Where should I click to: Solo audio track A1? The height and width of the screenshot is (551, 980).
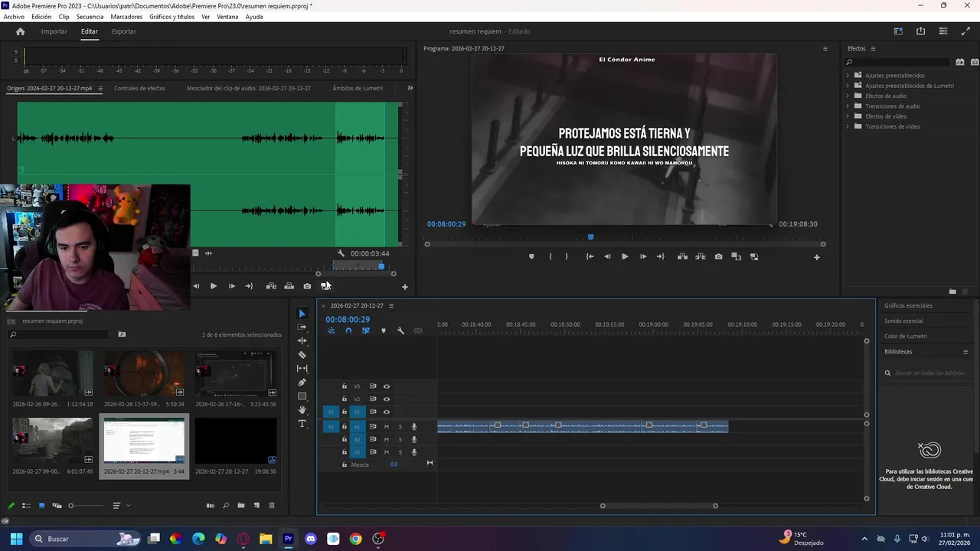pos(400,426)
